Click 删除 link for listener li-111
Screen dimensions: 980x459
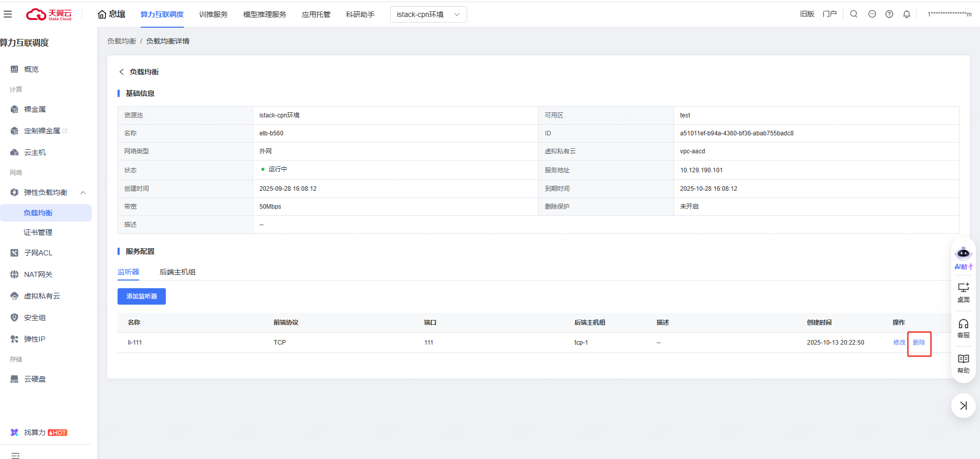point(919,343)
